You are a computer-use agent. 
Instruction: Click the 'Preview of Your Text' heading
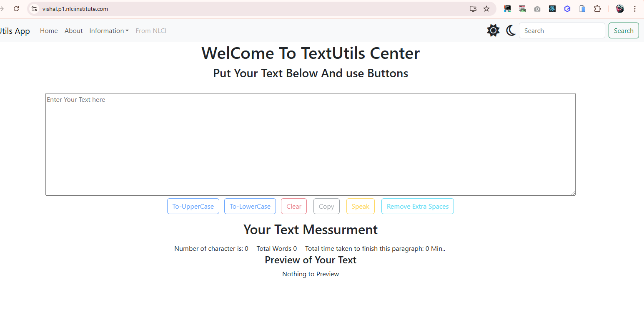[x=311, y=260]
